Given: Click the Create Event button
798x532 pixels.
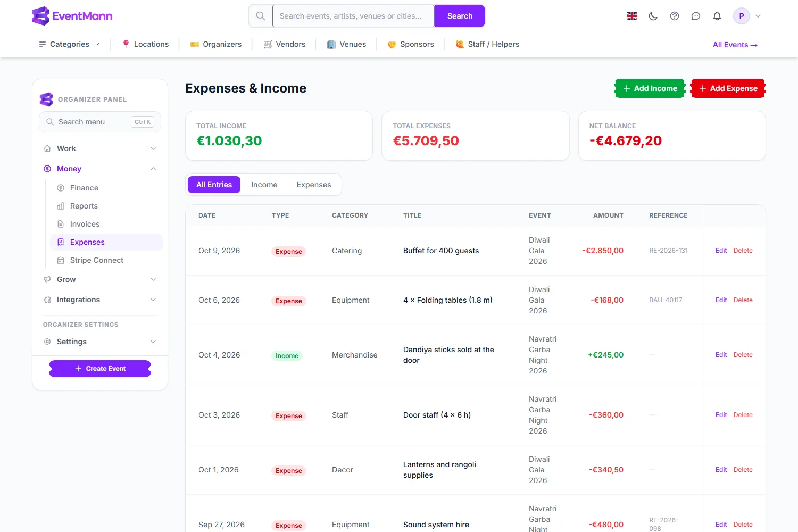Looking at the screenshot, I should click(100, 369).
